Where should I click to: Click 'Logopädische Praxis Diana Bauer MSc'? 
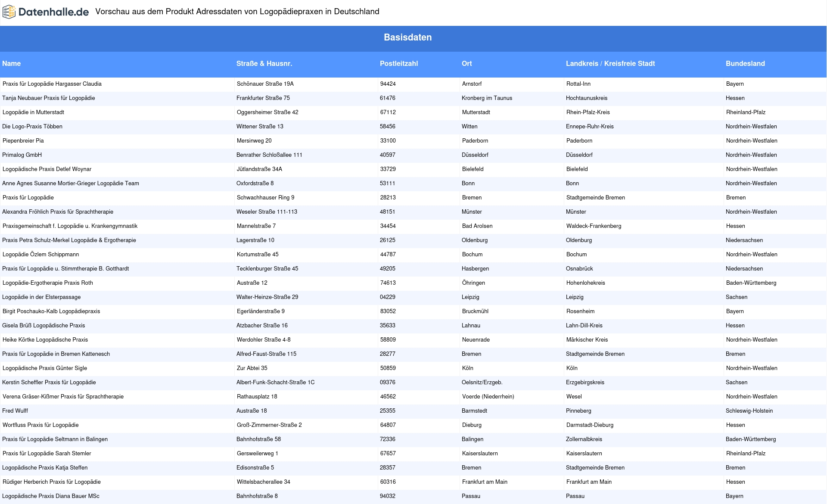click(51, 496)
